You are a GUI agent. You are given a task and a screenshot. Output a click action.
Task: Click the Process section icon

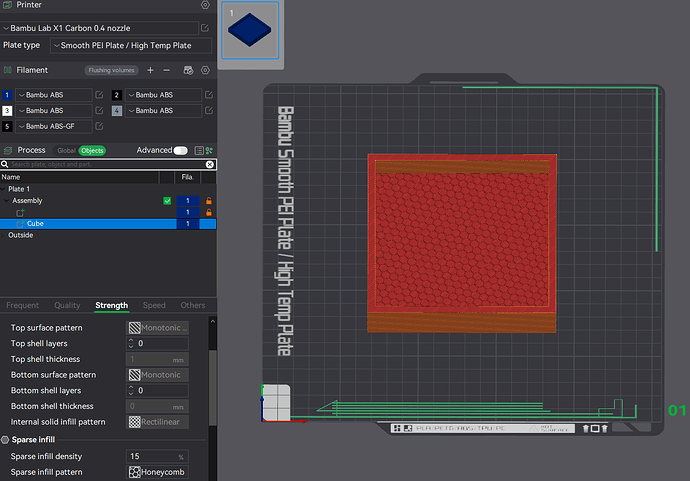coord(7,151)
